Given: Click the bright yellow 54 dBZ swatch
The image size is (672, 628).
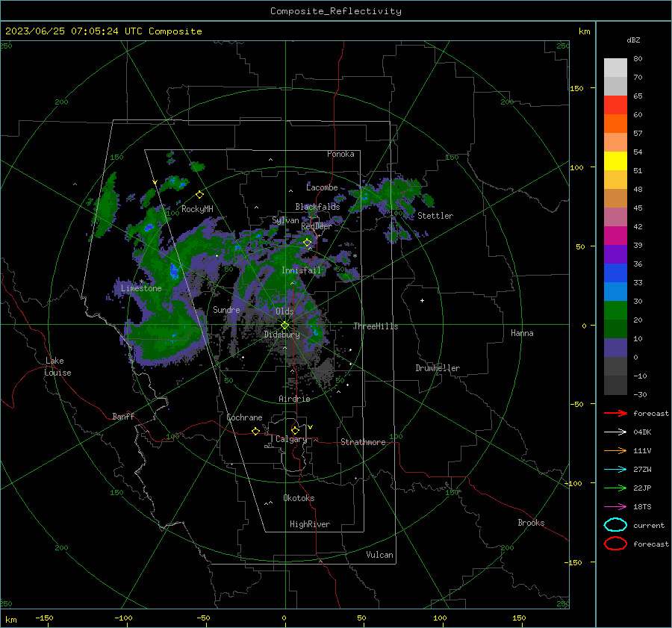Looking at the screenshot, I should 615,161.
